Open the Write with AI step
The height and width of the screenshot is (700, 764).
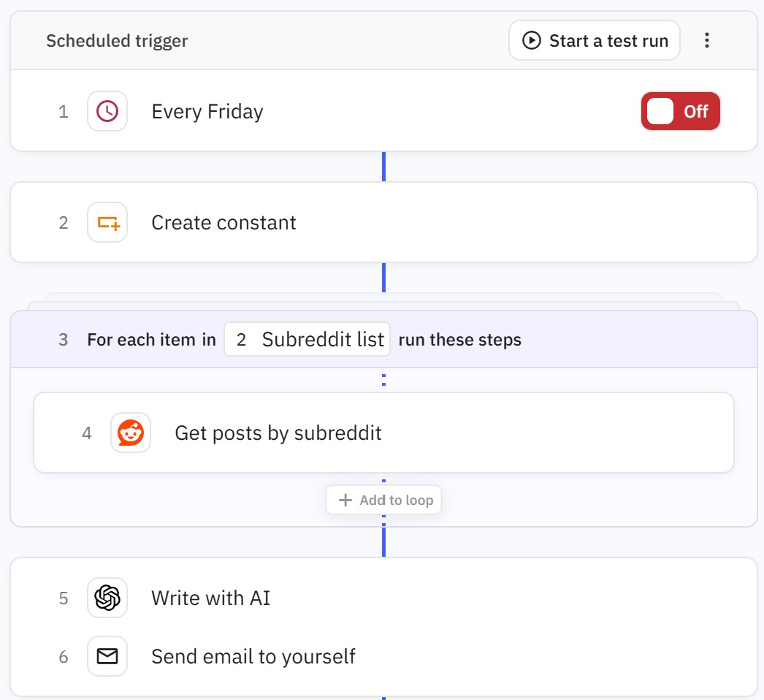(210, 598)
